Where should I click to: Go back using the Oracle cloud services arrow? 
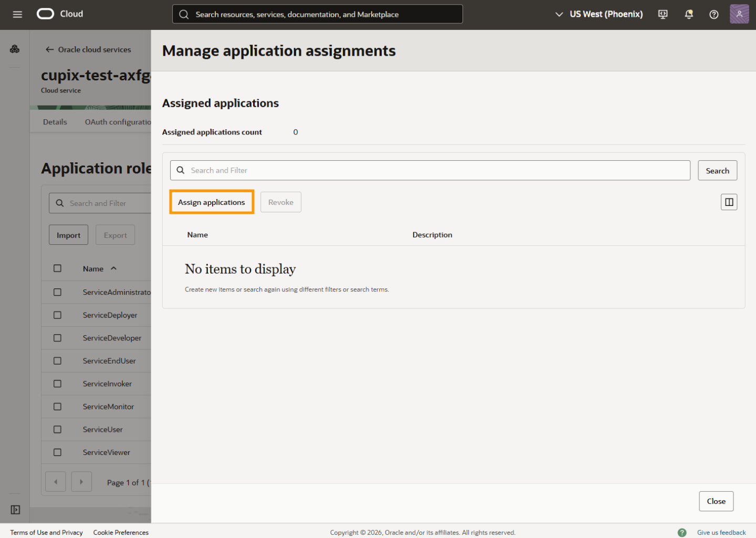[x=50, y=49]
